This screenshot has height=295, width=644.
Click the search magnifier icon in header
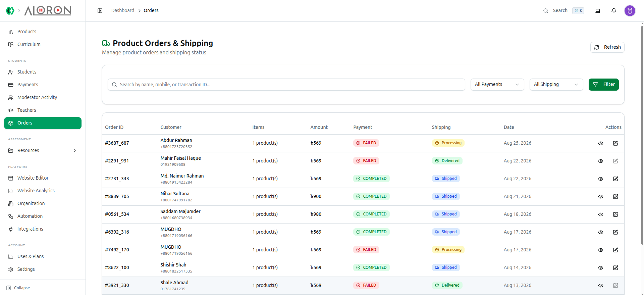[x=546, y=11]
